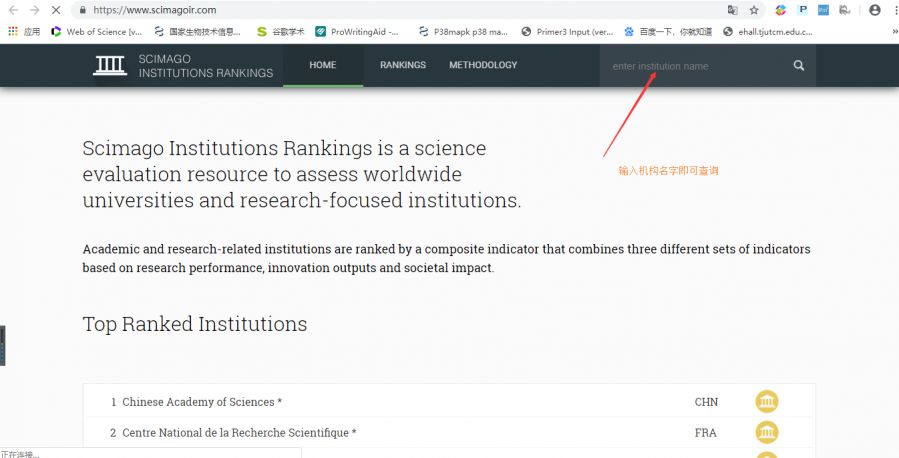Open the ProWritingAid bookmark
The height and width of the screenshot is (458, 899).
pos(357,32)
